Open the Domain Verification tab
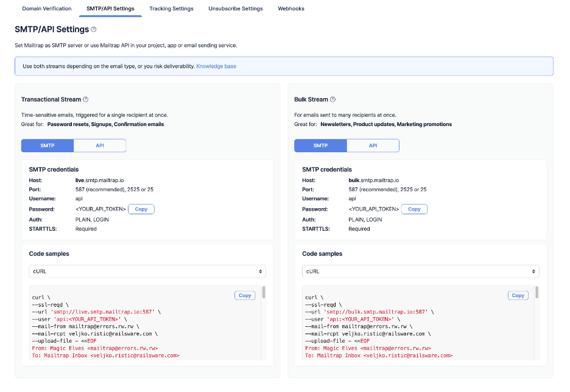The image size is (570, 392). pyautogui.click(x=47, y=9)
